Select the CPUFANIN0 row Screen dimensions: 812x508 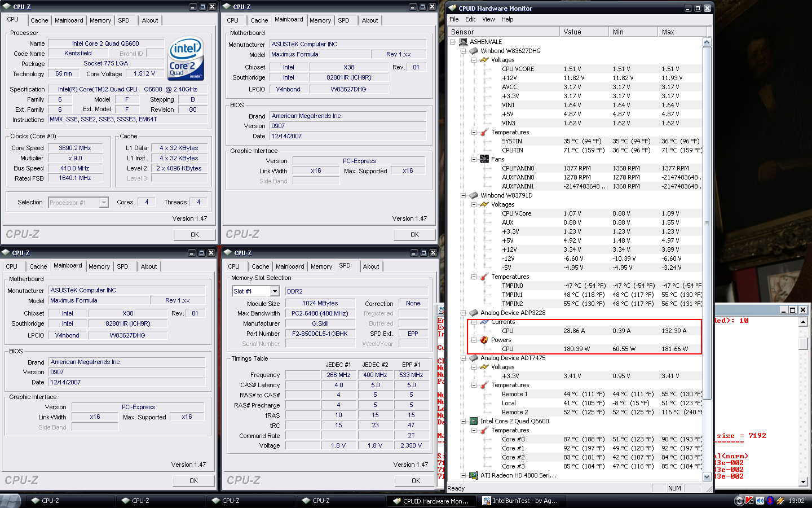click(x=575, y=168)
